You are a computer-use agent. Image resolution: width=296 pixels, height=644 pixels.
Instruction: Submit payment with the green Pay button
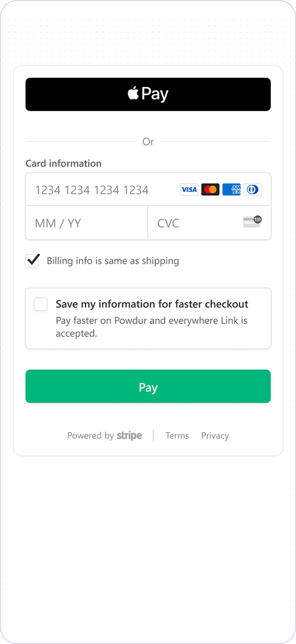click(x=148, y=386)
